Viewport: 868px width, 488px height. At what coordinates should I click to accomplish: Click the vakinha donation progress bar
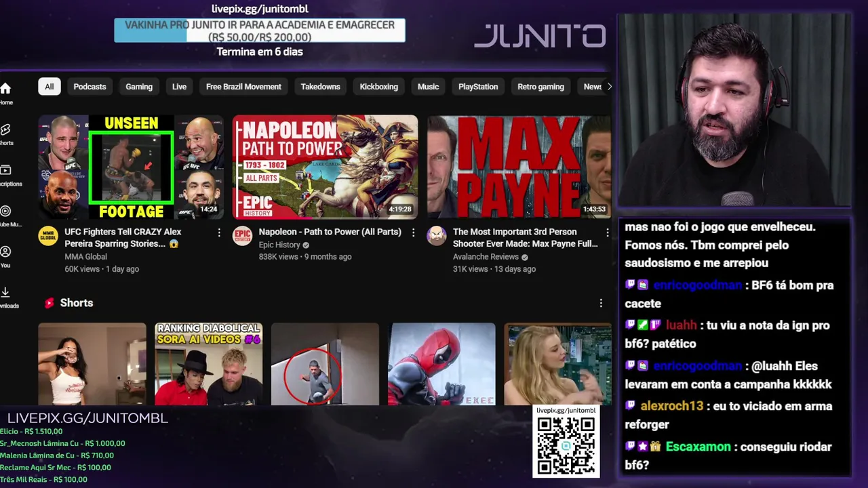[x=260, y=30]
